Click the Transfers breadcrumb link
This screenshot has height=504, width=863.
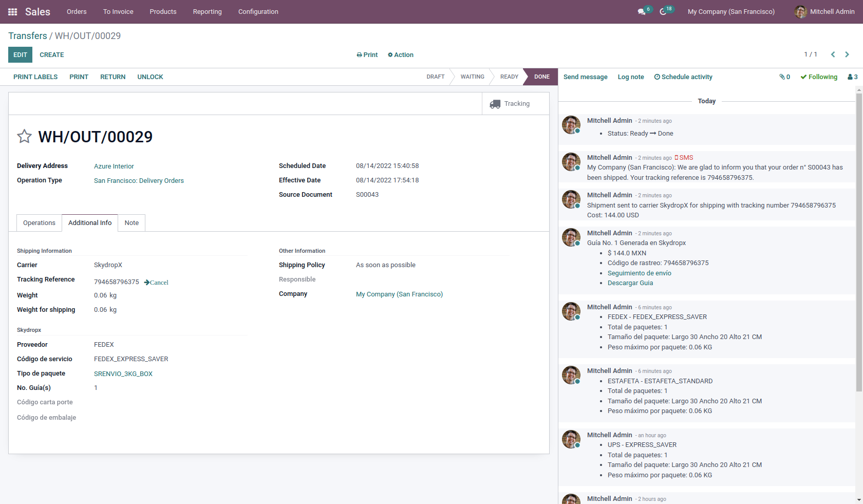coord(28,36)
